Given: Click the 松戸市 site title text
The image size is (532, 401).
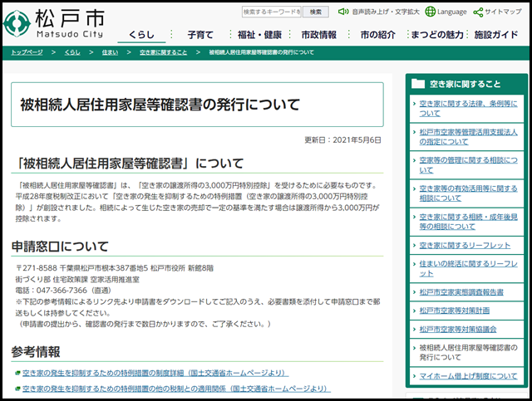Looking at the screenshot, I should [70, 18].
